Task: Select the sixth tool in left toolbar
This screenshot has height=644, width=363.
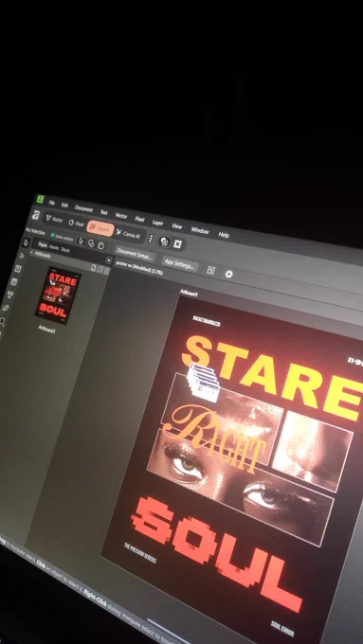Action: point(7,307)
